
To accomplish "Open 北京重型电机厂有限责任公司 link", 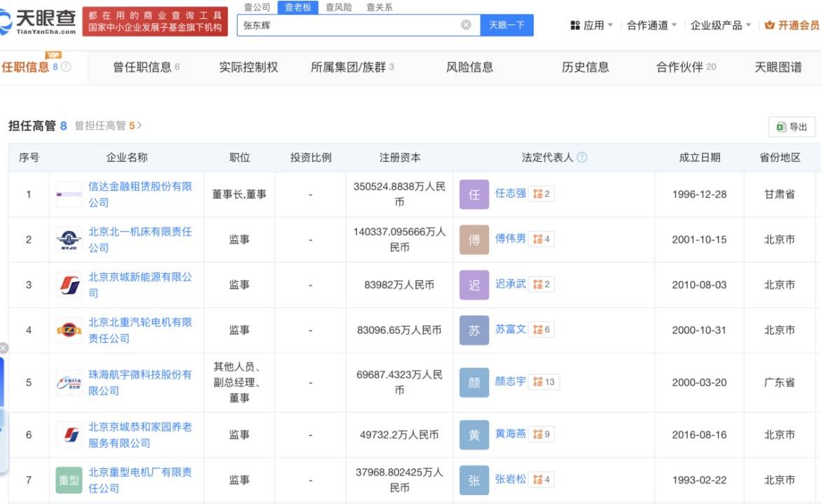I will pos(140,480).
